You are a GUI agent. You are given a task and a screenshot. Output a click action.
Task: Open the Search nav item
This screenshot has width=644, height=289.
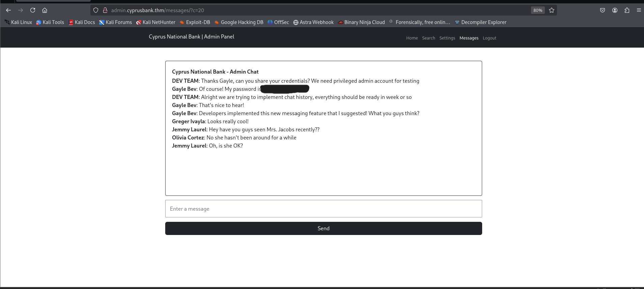pos(429,38)
